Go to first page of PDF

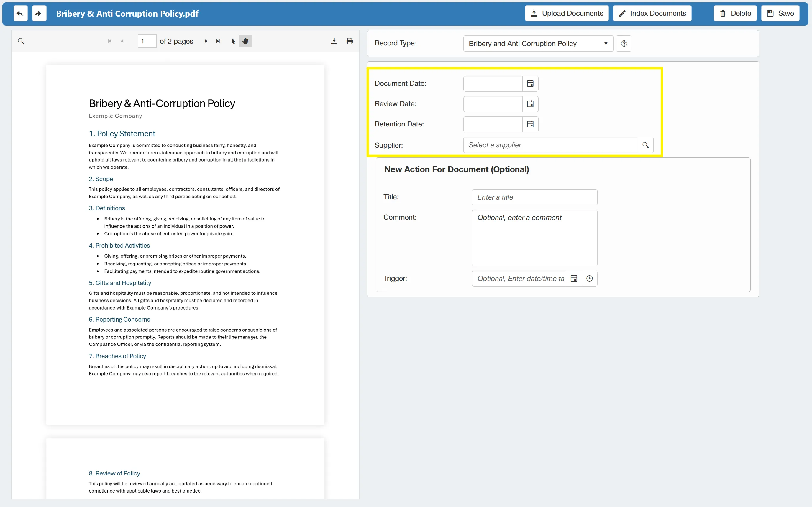(x=109, y=41)
